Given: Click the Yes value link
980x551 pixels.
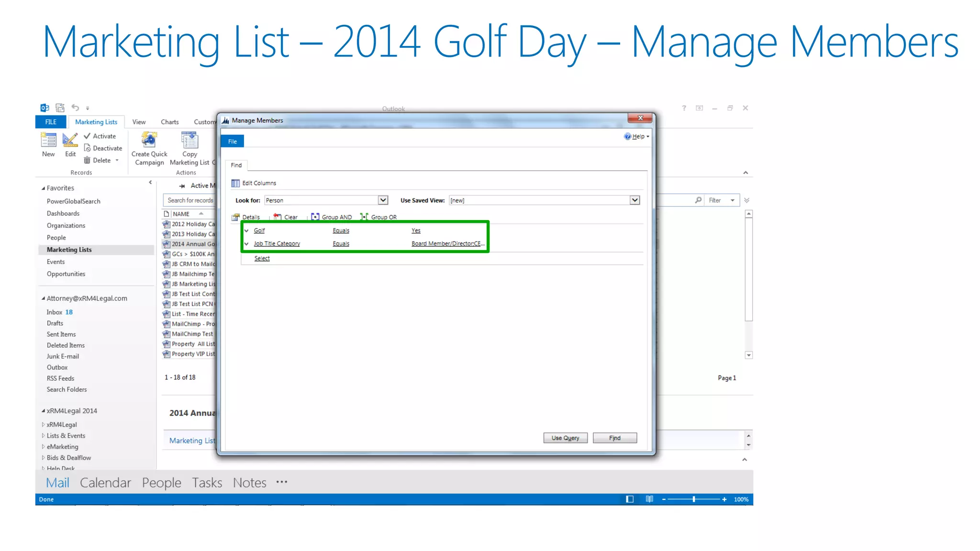Looking at the screenshot, I should 416,231.
